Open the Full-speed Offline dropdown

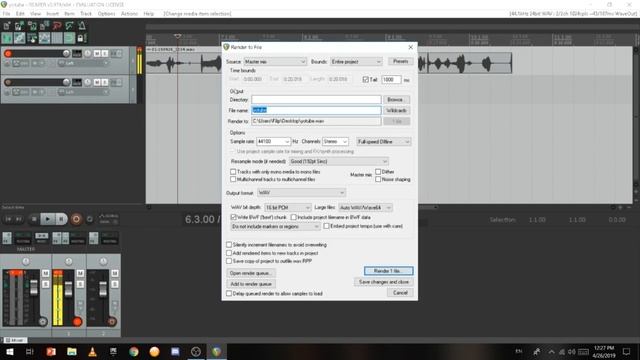[x=384, y=142]
